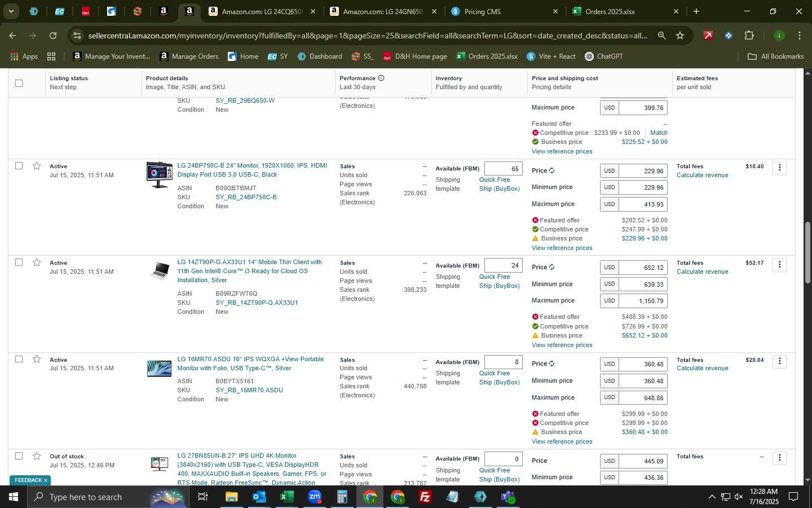The width and height of the screenshot is (812, 508).
Task: Reload the current page
Action: coord(53,36)
